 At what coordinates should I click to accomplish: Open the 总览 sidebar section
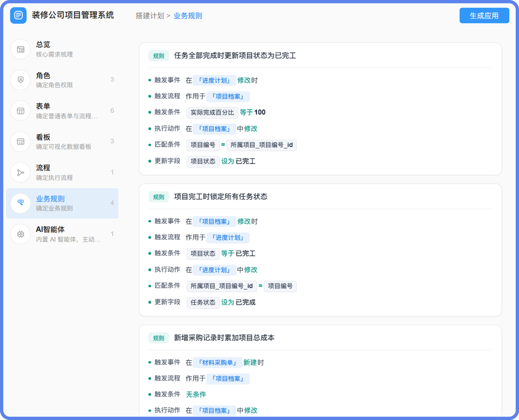pos(62,49)
